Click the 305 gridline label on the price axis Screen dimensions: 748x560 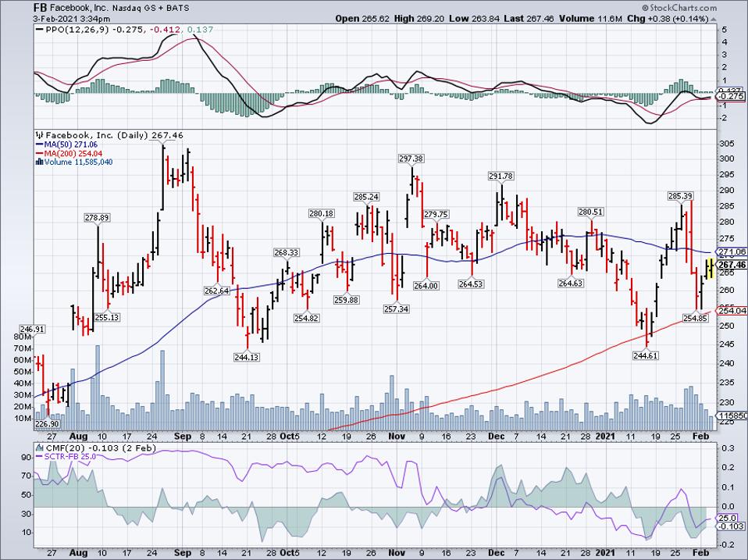tap(725, 144)
